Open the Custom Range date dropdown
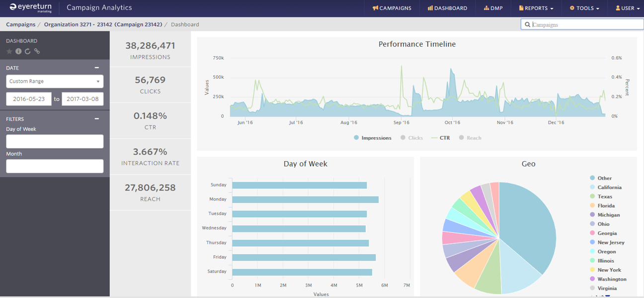Image resolution: width=644 pixels, height=298 pixels. 55,81
